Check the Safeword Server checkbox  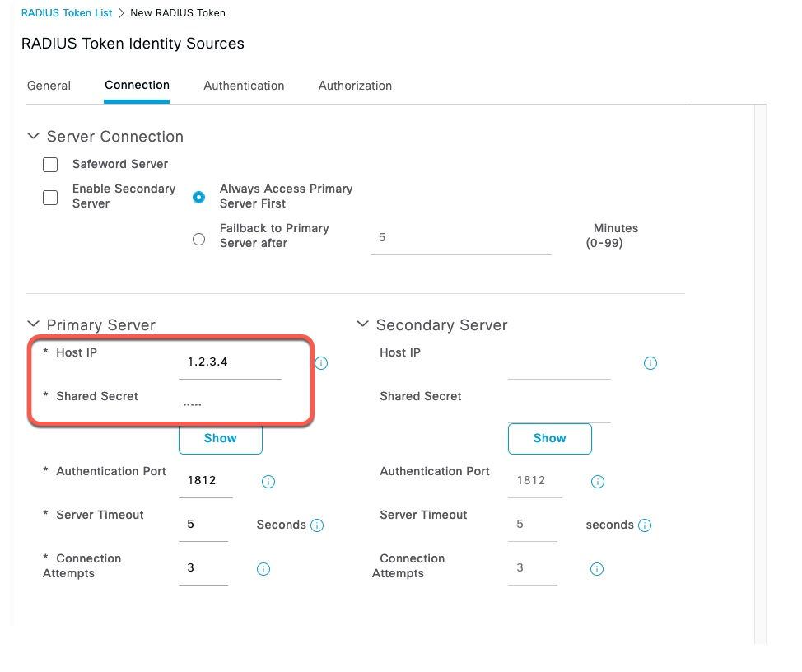click(x=50, y=165)
